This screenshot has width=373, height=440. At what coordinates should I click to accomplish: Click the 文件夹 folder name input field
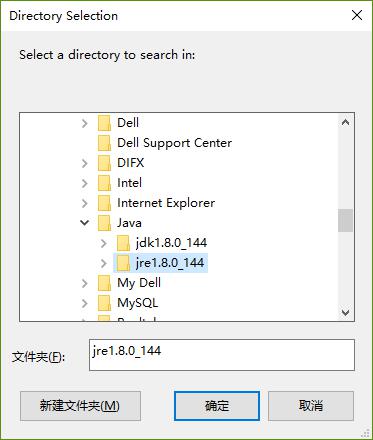(x=222, y=355)
